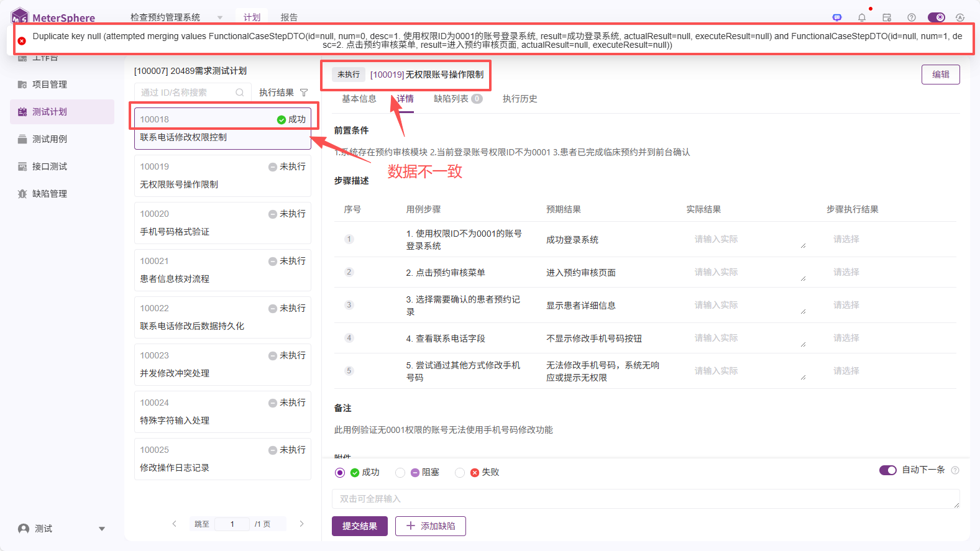Viewport: 980px width, 551px height.
Task: Click the 提交结果 button
Action: pyautogui.click(x=359, y=526)
